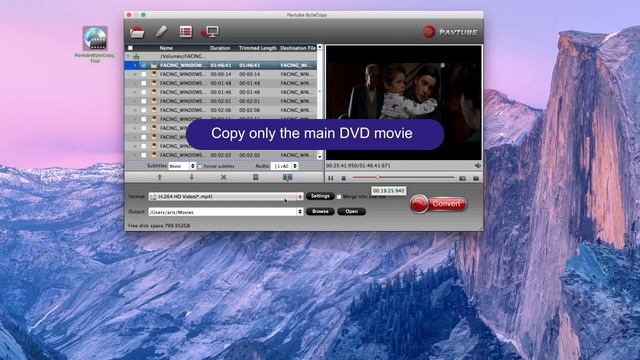
Task: Expand the 01:46:41 main title row
Action: point(135,65)
